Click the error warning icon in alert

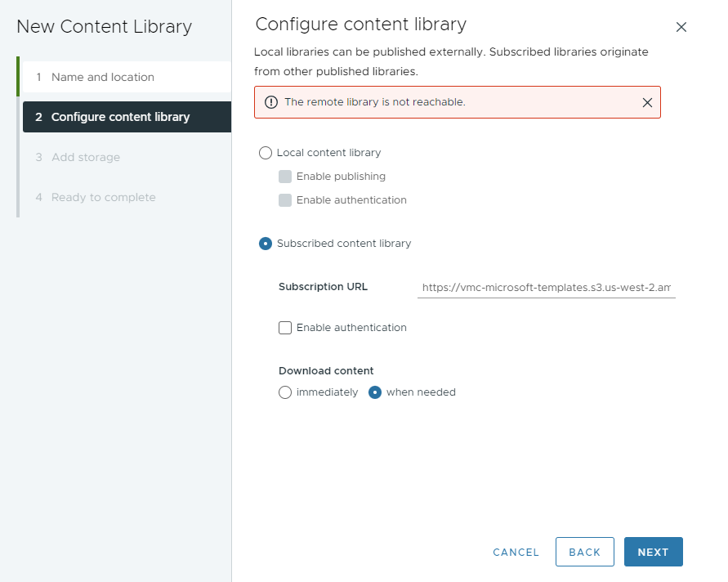pos(271,102)
